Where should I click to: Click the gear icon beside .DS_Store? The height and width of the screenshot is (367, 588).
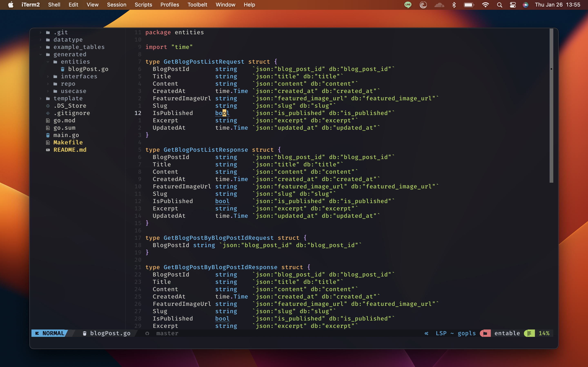coord(48,106)
